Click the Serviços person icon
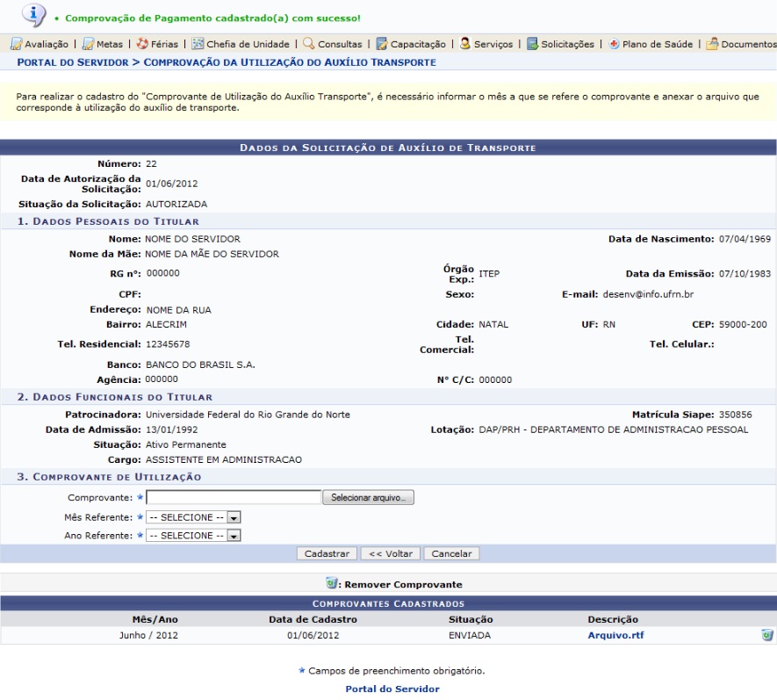This screenshot has width=777, height=700. [464, 44]
